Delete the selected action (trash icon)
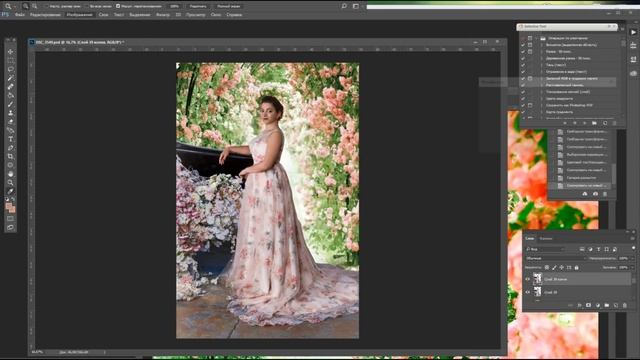 click(x=614, y=123)
